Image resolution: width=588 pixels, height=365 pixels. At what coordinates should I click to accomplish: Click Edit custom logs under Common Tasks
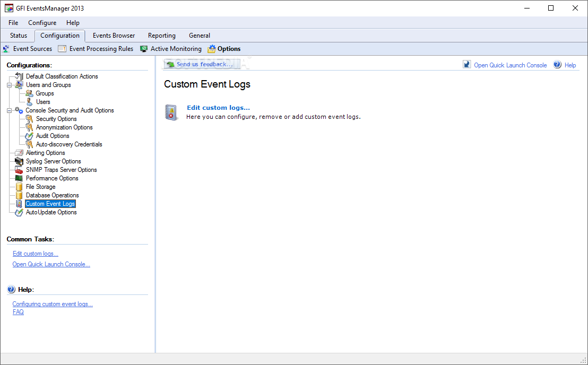36,254
